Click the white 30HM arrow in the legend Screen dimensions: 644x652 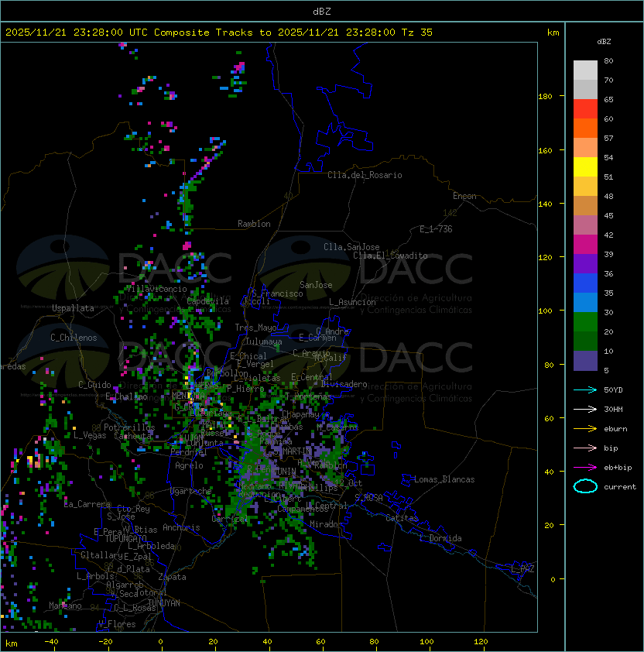[x=585, y=409]
